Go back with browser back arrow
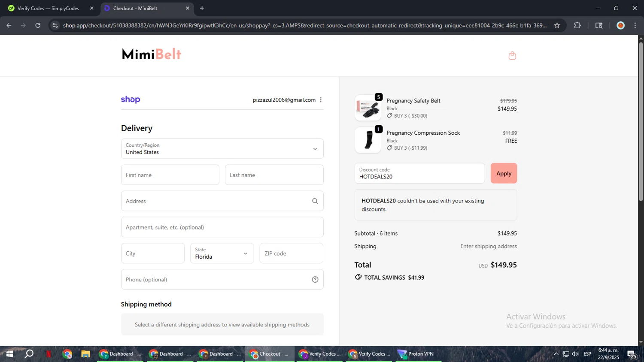644x362 pixels. click(9, 25)
